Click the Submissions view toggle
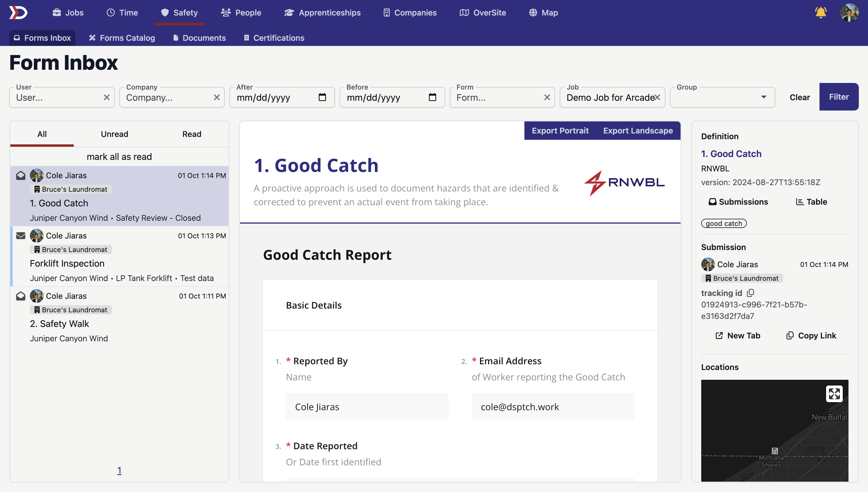868x492 pixels. (738, 202)
